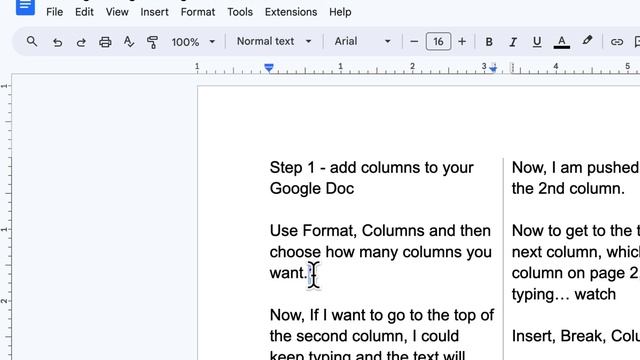Open the Normal text style dropdown
The height and width of the screenshot is (360, 640).
(274, 42)
